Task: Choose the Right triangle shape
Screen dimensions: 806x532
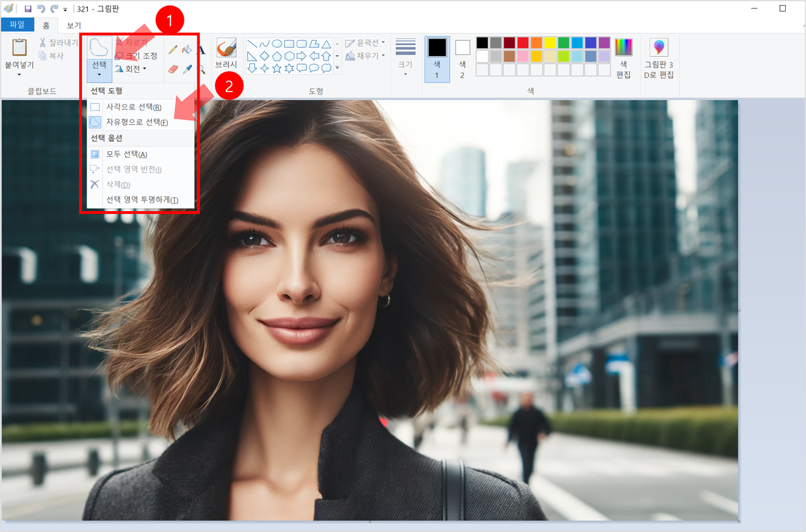Action: click(x=252, y=56)
